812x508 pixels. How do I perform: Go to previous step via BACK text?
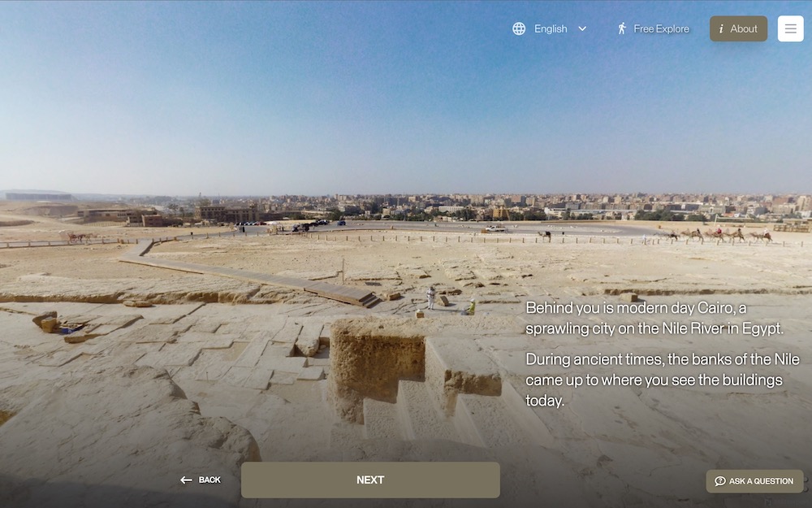pos(209,480)
